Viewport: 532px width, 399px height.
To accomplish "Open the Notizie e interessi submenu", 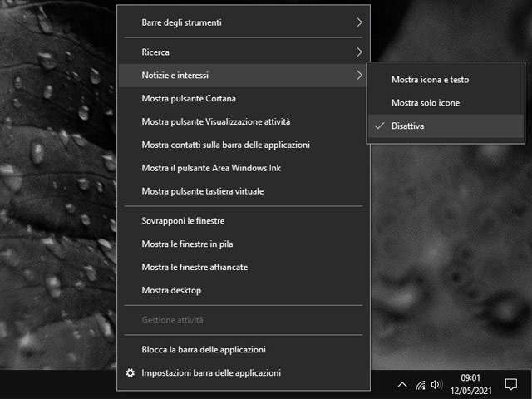I will tap(243, 76).
